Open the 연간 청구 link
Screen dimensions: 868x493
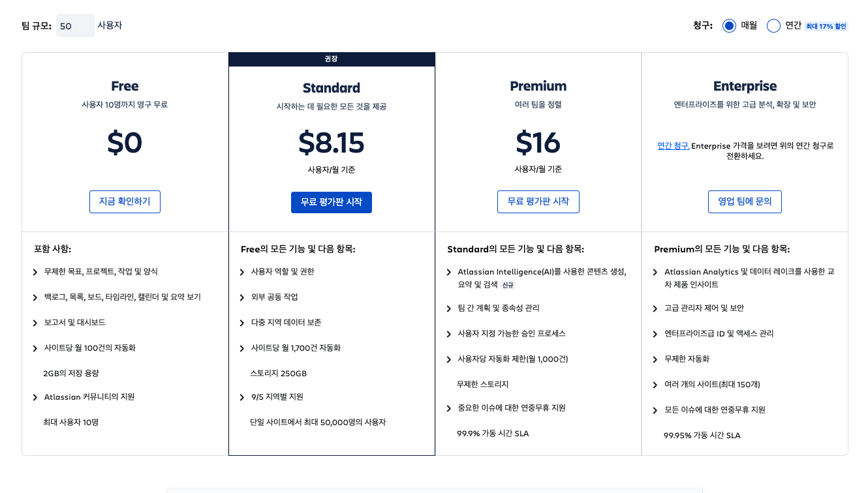(x=674, y=146)
